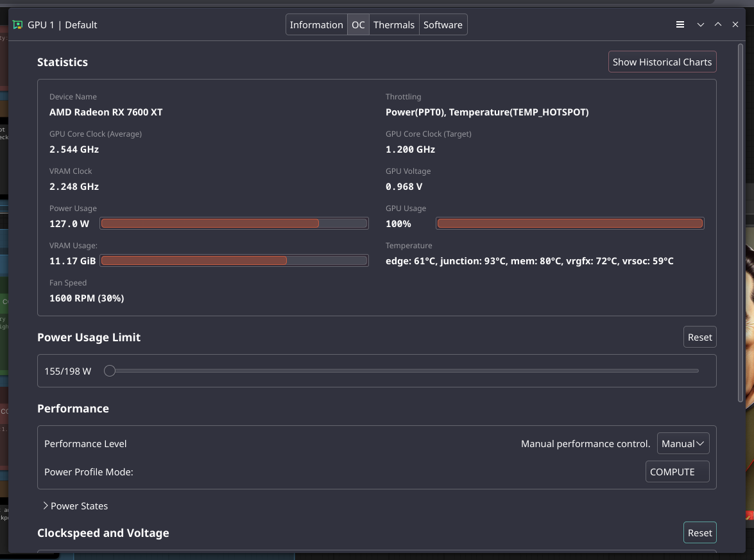Open the Thermals tab
Viewport: 754px width, 560px height.
tap(394, 25)
